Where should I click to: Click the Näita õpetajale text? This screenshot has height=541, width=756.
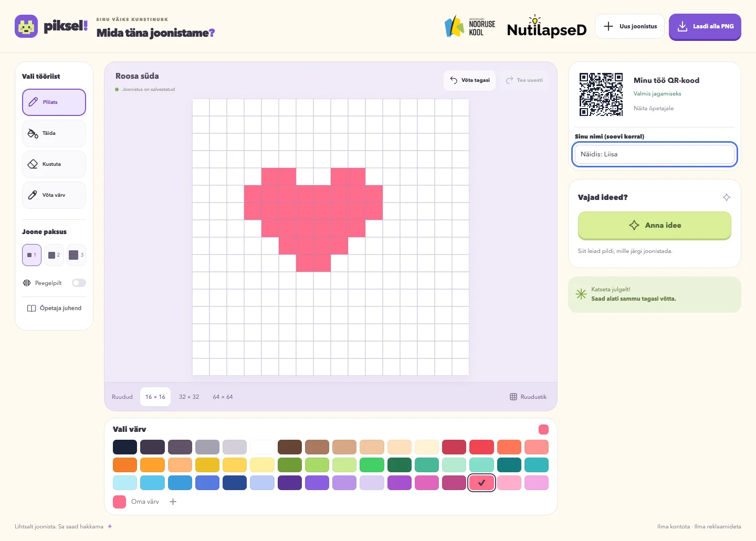click(654, 109)
